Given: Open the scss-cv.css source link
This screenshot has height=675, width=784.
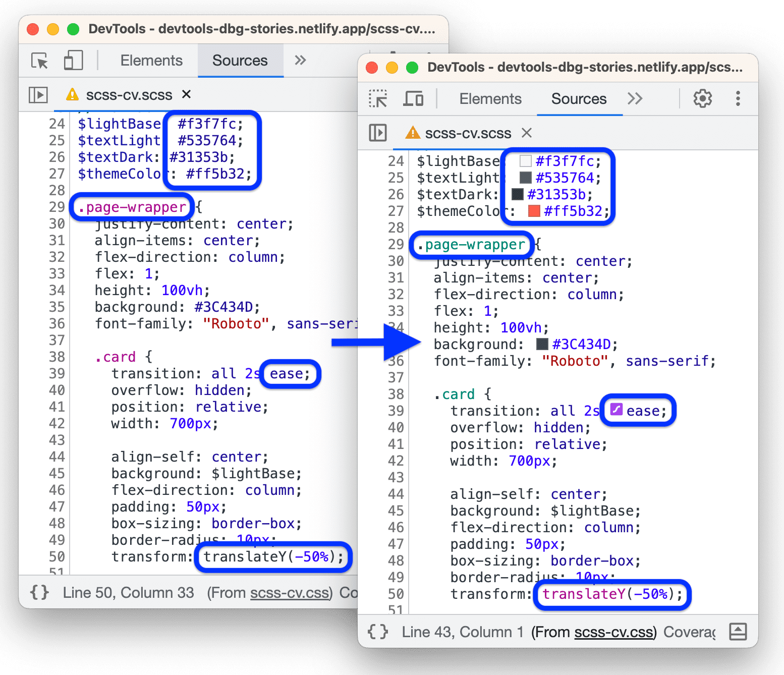Looking at the screenshot, I should [x=613, y=632].
